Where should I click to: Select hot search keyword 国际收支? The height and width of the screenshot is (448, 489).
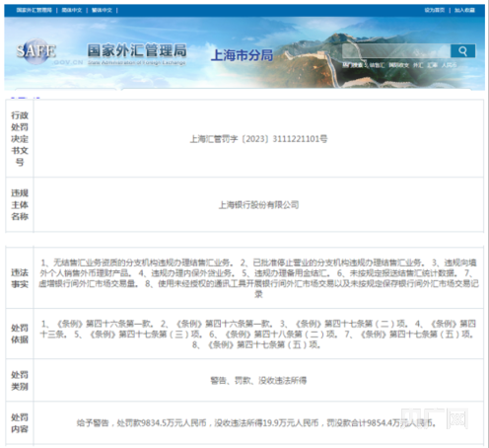[x=399, y=65]
